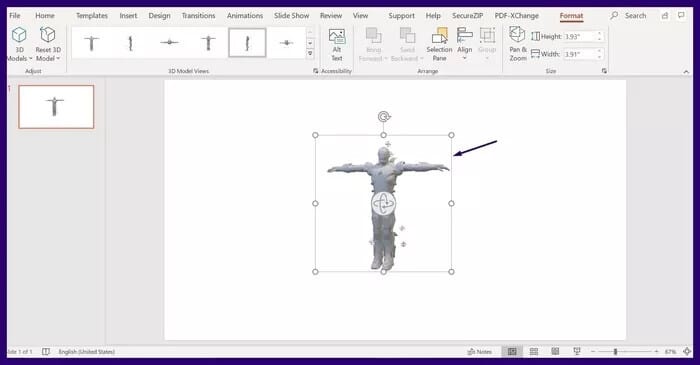Select the first 3D model view (front)
This screenshot has width=700, height=365.
point(91,43)
